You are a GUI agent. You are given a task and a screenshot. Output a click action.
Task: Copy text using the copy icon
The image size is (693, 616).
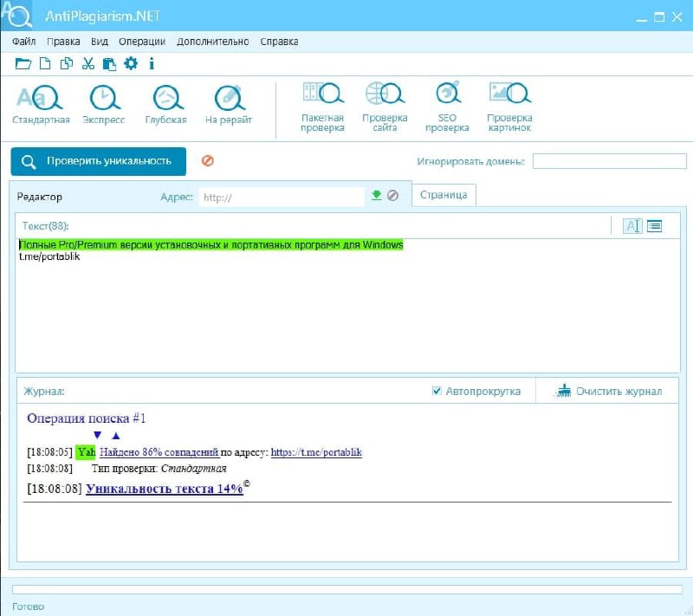[x=67, y=63]
